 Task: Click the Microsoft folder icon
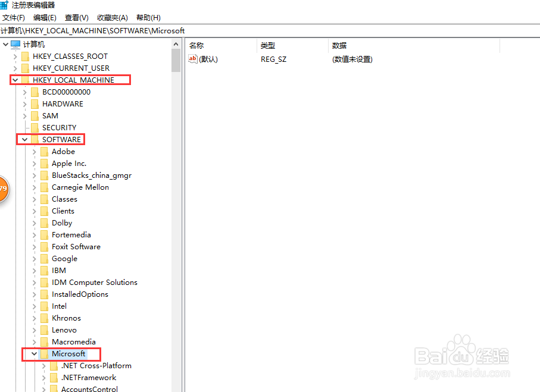pyautogui.click(x=44, y=354)
